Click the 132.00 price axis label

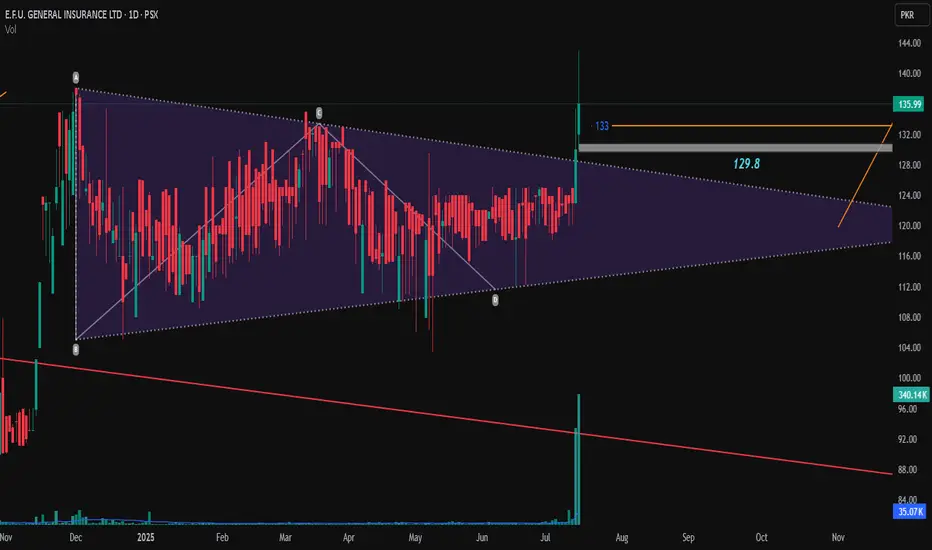point(909,135)
